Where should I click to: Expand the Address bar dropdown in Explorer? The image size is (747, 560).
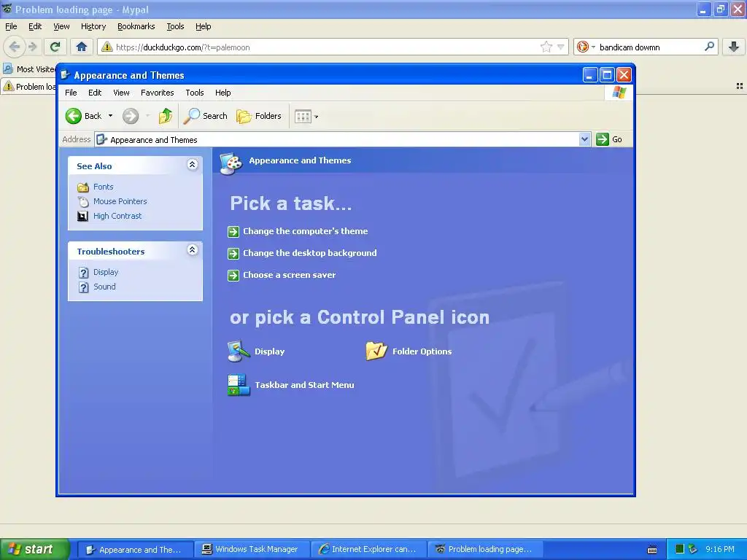click(x=584, y=139)
